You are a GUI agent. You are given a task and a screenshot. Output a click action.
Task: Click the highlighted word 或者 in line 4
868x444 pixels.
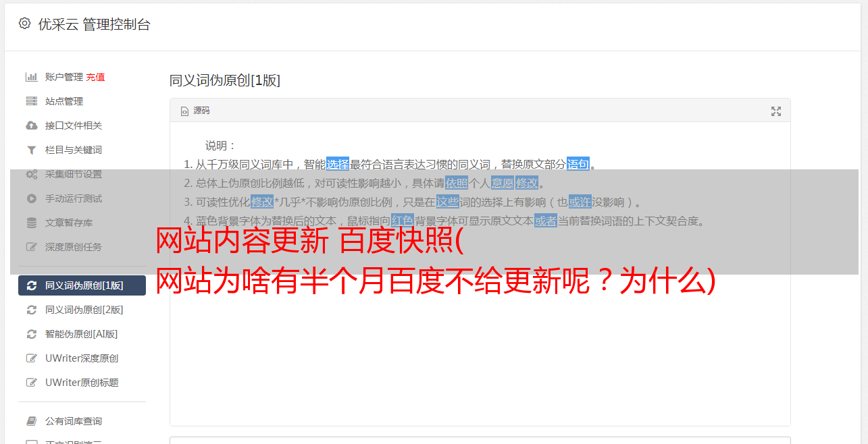click(x=546, y=221)
